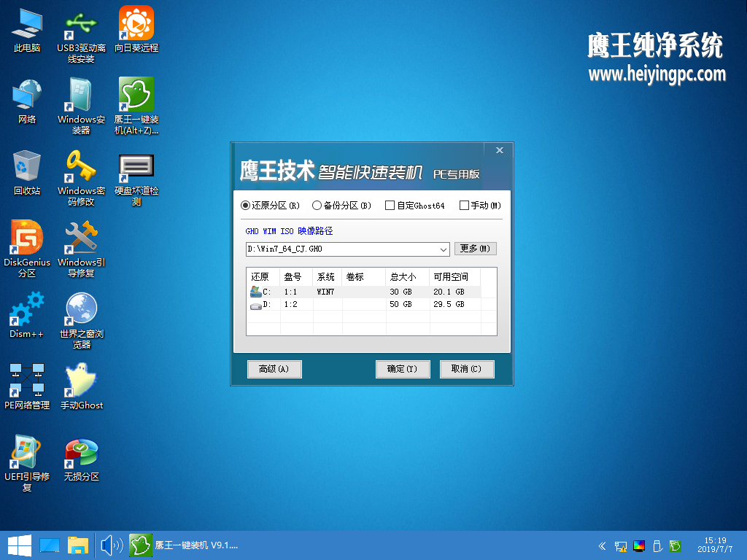747x560 pixels.
Task: Click the 卷标 column header
Action: click(x=363, y=276)
